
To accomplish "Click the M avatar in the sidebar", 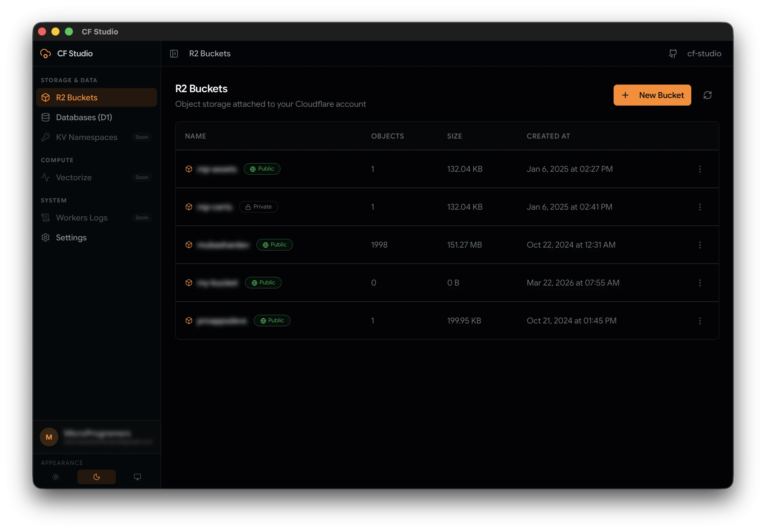I will point(49,437).
